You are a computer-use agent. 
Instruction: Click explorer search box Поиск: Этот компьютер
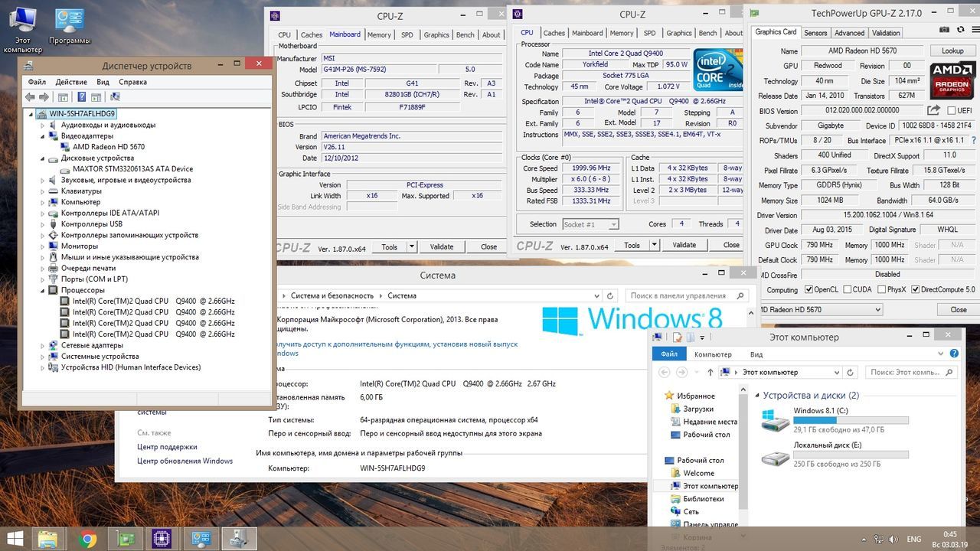(x=912, y=373)
